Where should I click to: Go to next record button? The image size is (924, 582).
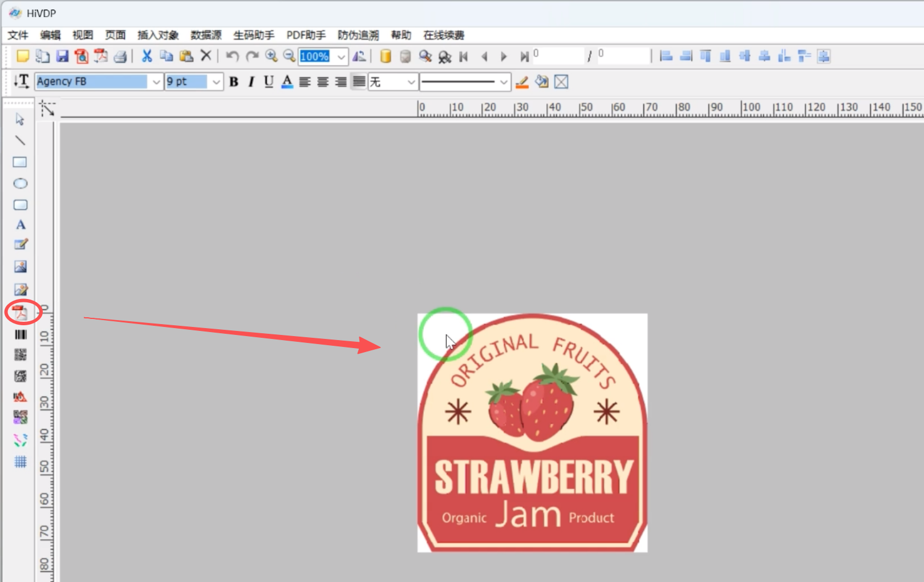(504, 56)
